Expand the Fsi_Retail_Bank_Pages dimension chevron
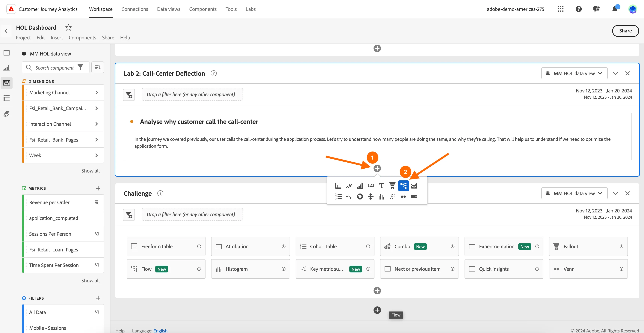The width and height of the screenshot is (644, 333). point(96,140)
